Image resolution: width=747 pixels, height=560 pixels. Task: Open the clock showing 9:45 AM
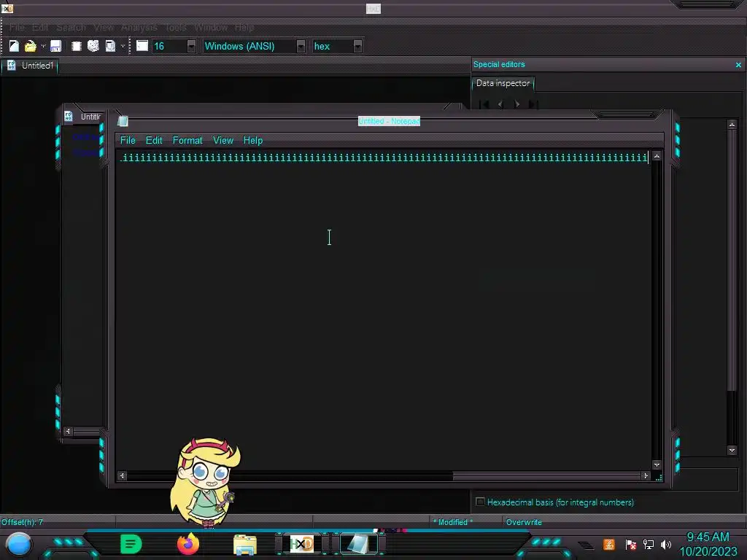708,537
